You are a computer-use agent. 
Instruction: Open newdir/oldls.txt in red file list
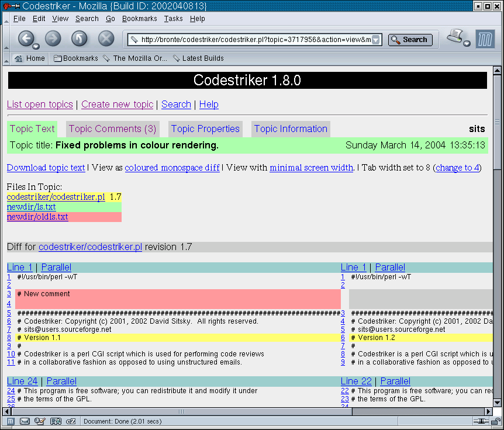tap(37, 217)
